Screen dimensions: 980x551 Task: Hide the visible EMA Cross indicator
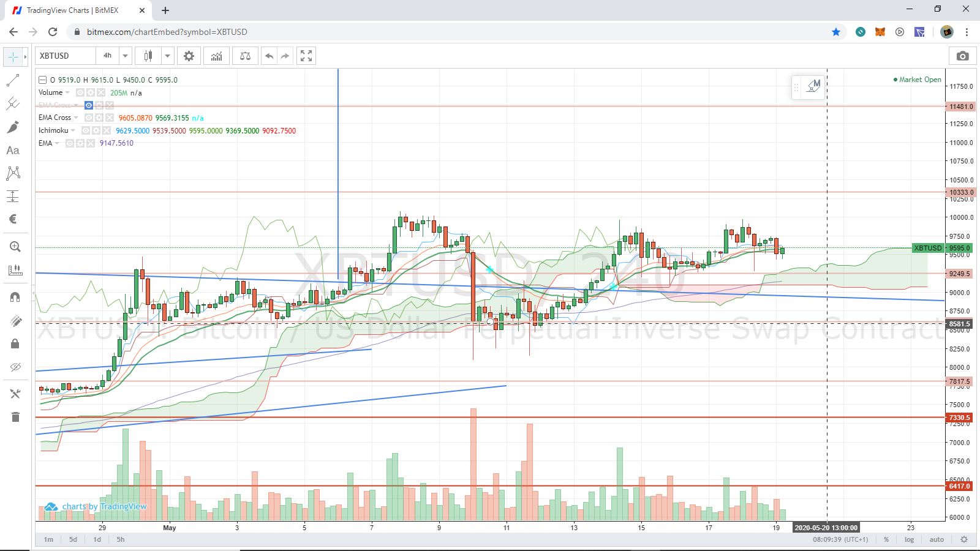(x=89, y=118)
